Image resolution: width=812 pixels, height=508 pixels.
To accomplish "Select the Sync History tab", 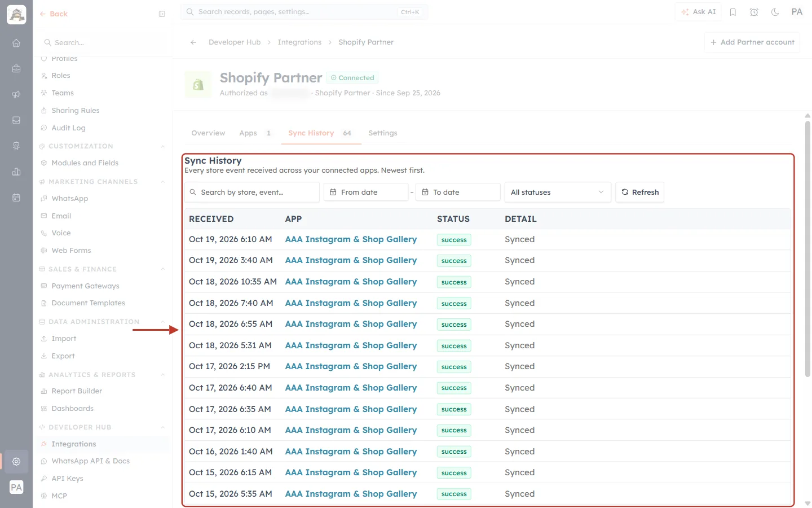I will pyautogui.click(x=321, y=133).
